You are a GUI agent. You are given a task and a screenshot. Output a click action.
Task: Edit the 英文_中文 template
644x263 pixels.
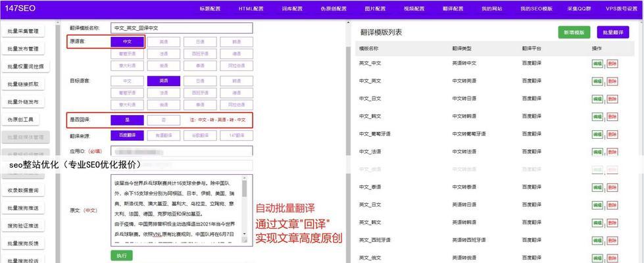[x=597, y=64]
